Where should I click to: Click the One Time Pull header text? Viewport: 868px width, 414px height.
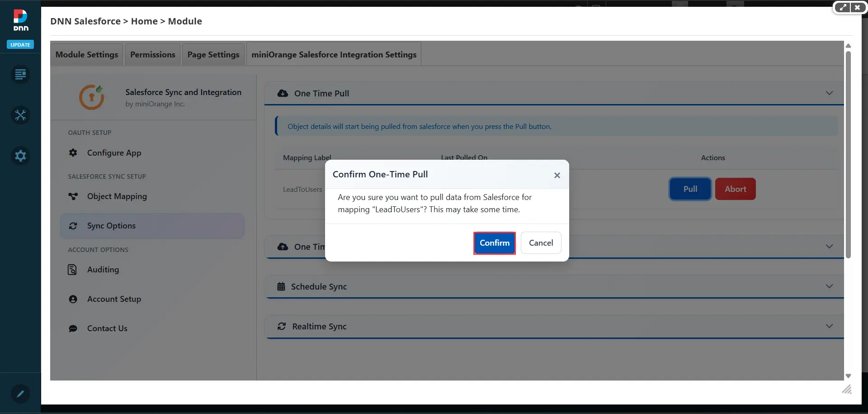321,93
